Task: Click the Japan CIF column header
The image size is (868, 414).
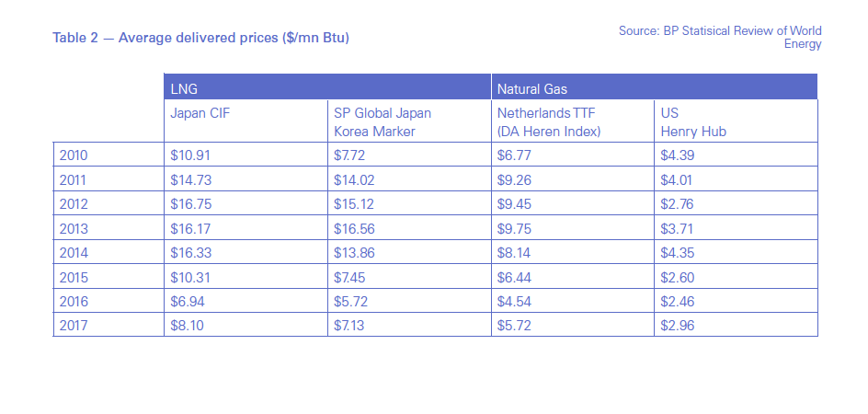Action: [195, 113]
